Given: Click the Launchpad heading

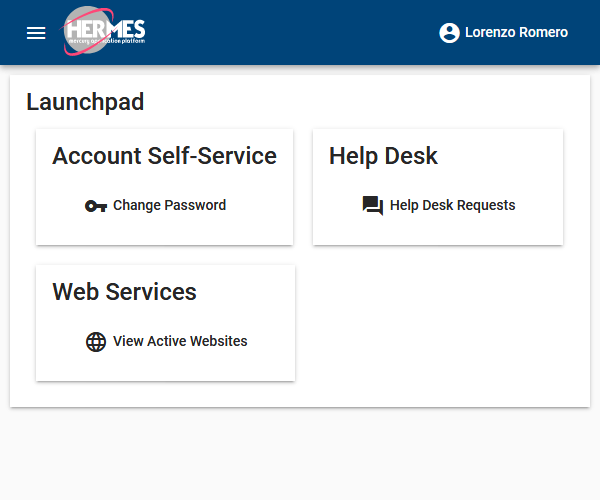Looking at the screenshot, I should [85, 101].
